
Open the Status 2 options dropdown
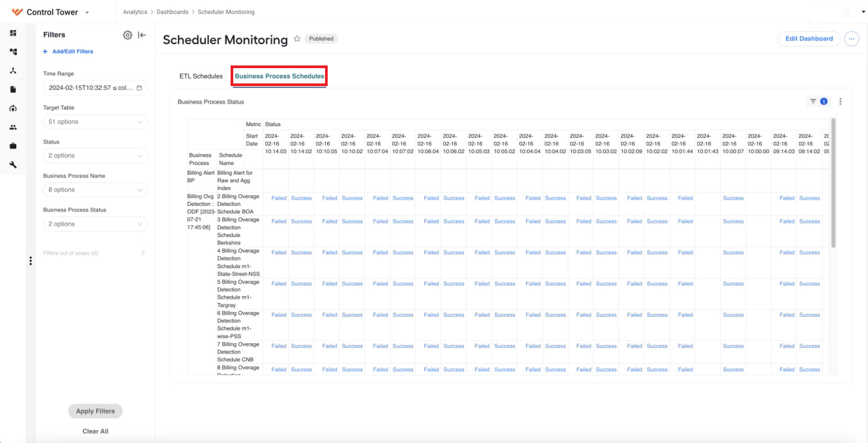(x=96, y=156)
